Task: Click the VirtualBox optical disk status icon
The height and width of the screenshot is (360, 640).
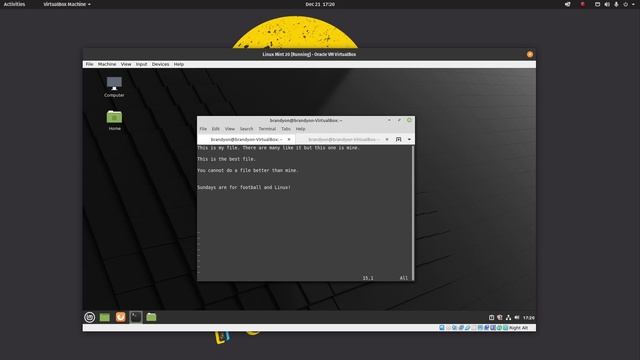Action: [x=448, y=328]
